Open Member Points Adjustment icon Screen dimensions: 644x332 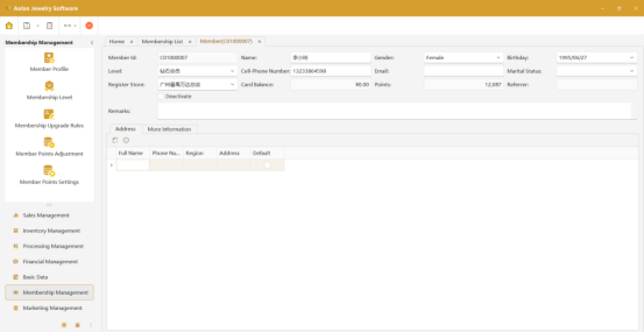[x=49, y=143]
